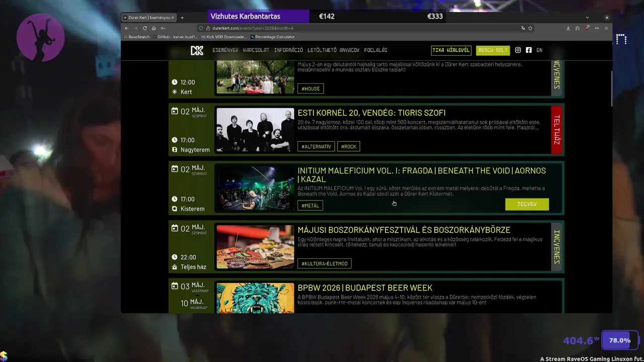Click the 78.0% battery overlay indicator

(x=619, y=340)
